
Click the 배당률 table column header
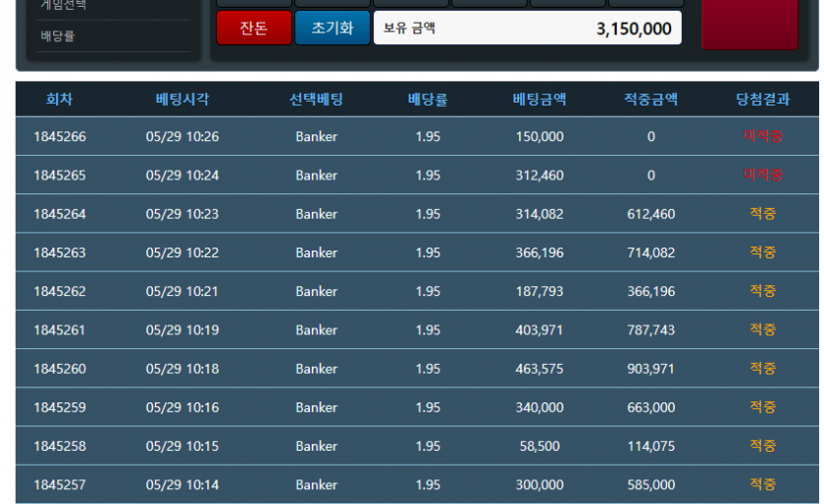(x=427, y=100)
